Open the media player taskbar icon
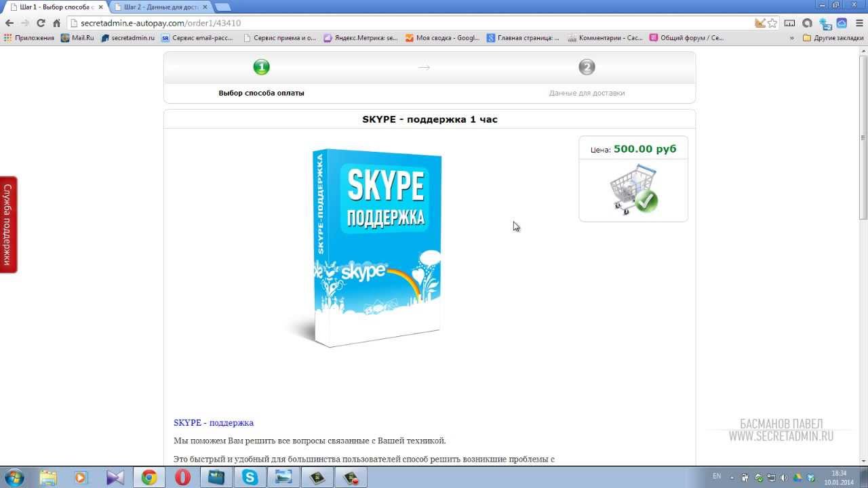Screen dimensions: 868x488 [81, 477]
